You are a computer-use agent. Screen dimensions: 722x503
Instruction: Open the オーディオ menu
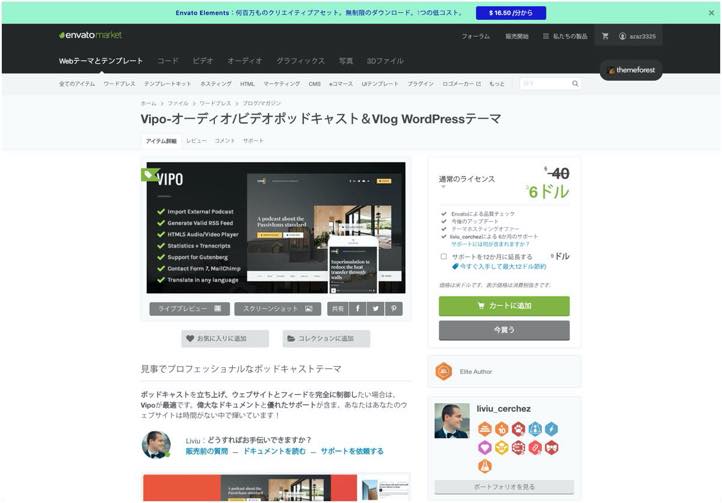245,61
